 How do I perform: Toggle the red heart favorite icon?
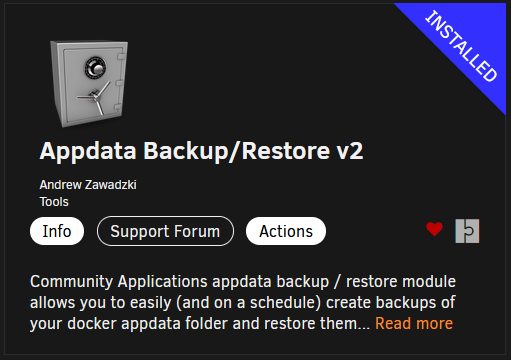click(x=434, y=229)
